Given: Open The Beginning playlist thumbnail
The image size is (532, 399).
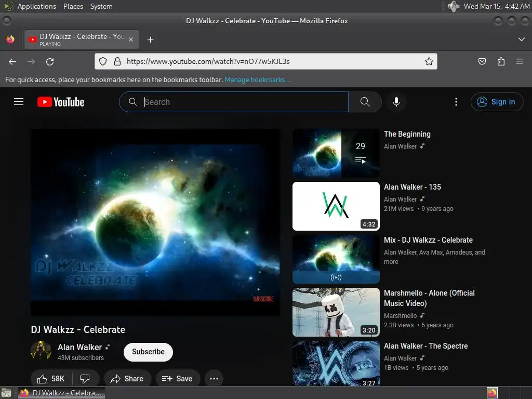Looking at the screenshot, I should pyautogui.click(x=336, y=153).
